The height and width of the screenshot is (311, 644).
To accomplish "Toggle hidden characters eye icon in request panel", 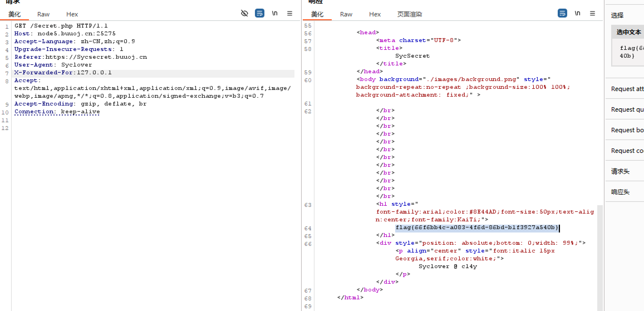I will pyautogui.click(x=244, y=13).
